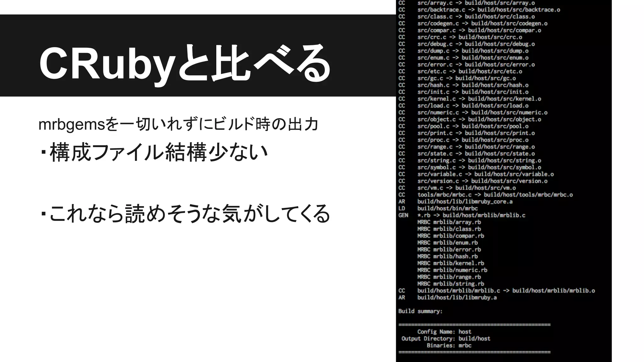Select the MRBC mrblib/class.rb line
644x362 pixels.
coord(449,229)
